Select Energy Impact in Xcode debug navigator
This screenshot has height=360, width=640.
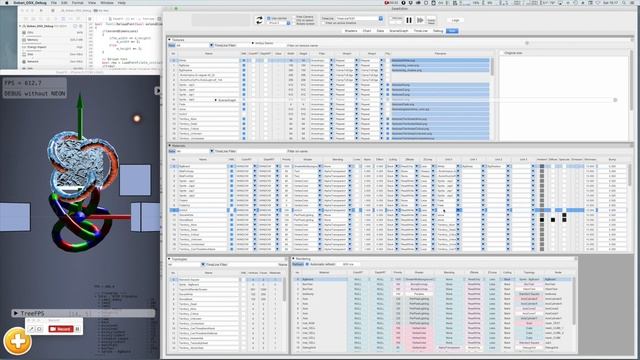53,47
